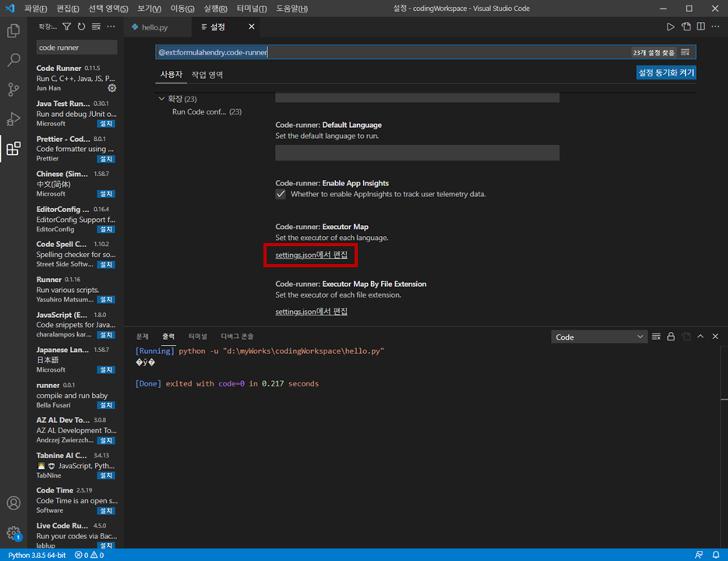Screen dimensions: 728x561
Task: Split the editor to the right
Action: tap(701, 27)
